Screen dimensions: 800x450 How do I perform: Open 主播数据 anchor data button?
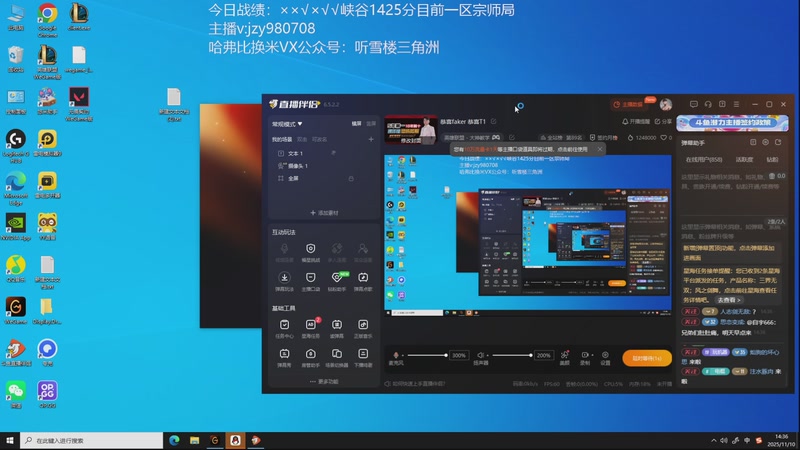(x=628, y=104)
